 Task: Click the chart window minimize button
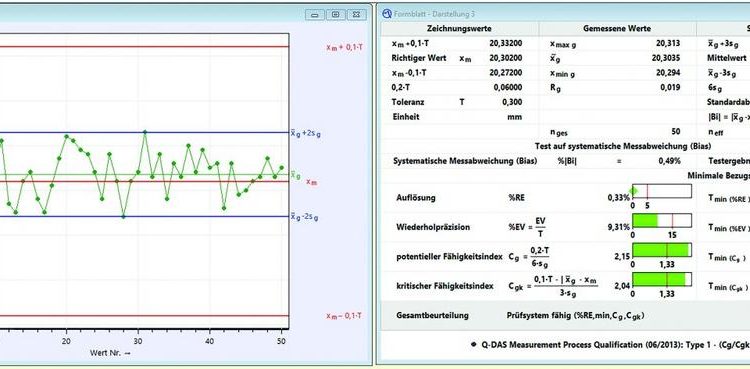315,15
